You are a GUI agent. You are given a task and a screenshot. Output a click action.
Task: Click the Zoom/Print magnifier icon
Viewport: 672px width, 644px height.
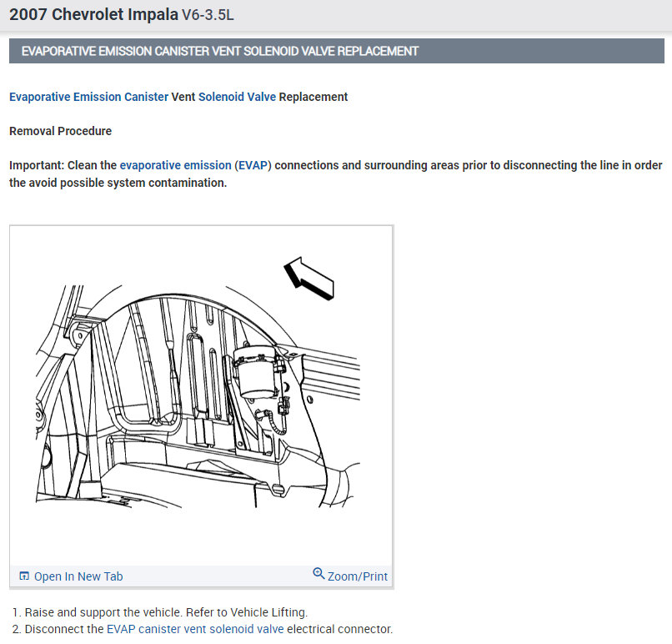pyautogui.click(x=318, y=573)
